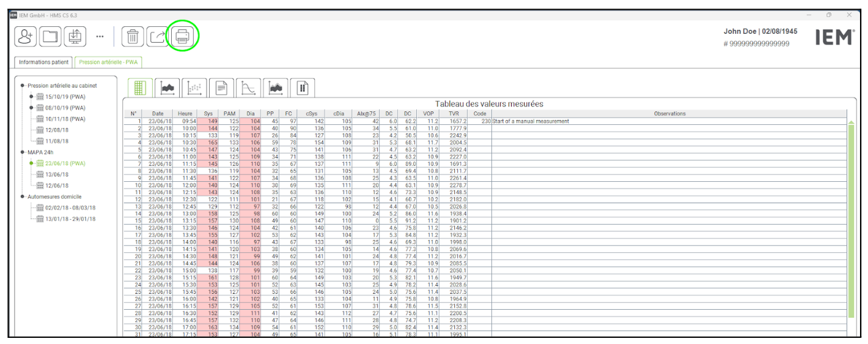The height and width of the screenshot is (344, 868).
Task: Click the add new patient icon
Action: 26,37
